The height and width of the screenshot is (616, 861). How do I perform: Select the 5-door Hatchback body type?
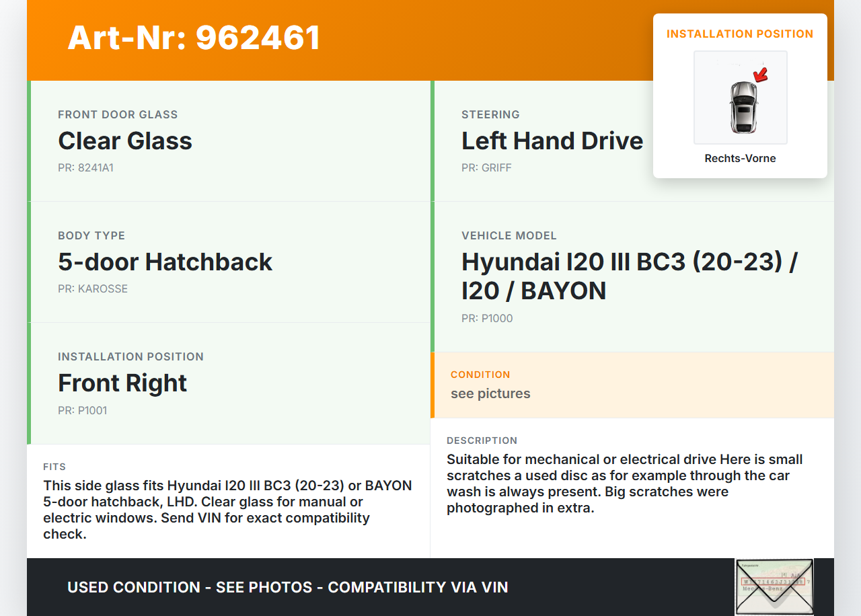click(x=165, y=262)
